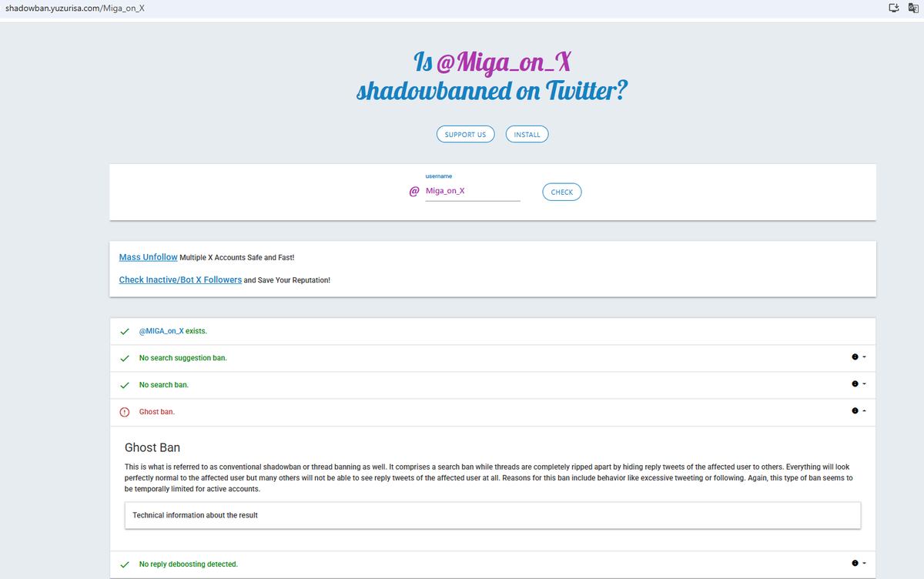Image resolution: width=924 pixels, height=579 pixels.
Task: Click info icon on No search ban row
Action: pyautogui.click(x=855, y=384)
